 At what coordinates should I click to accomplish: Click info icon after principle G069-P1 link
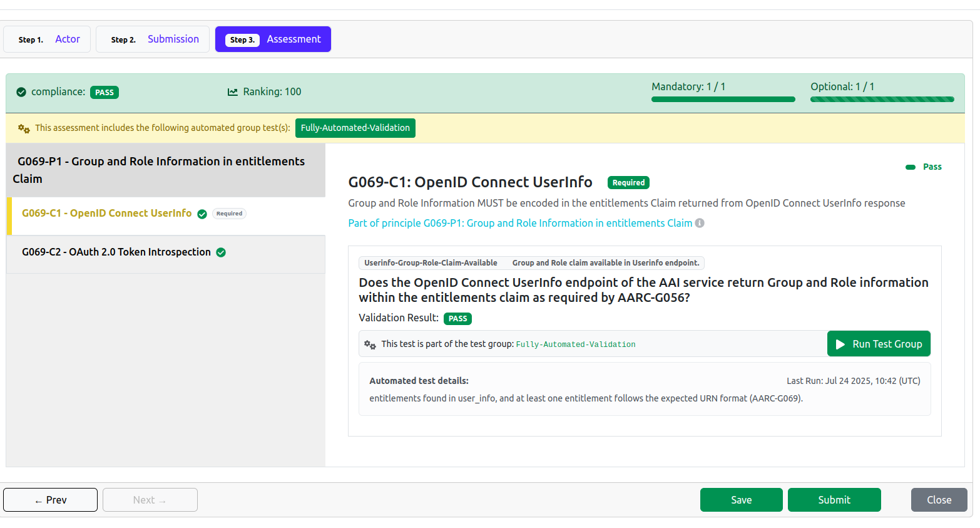pos(700,223)
